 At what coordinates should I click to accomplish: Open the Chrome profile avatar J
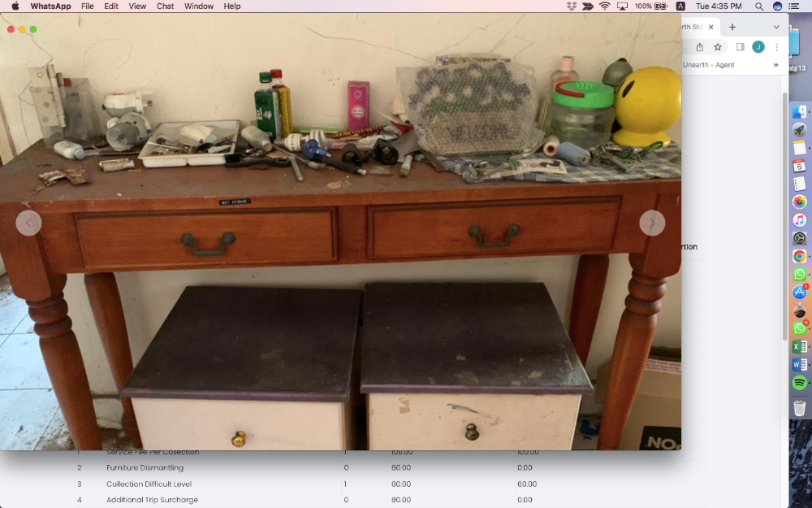tap(758, 47)
